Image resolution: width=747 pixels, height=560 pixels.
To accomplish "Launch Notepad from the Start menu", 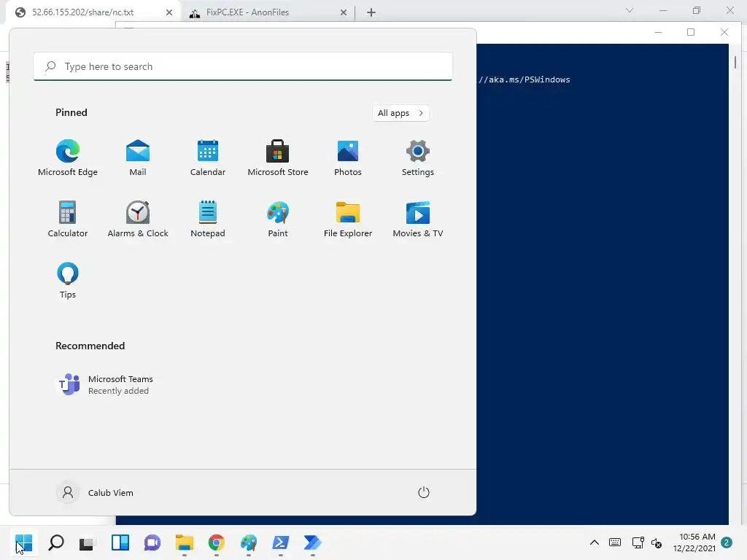I will pyautogui.click(x=208, y=219).
